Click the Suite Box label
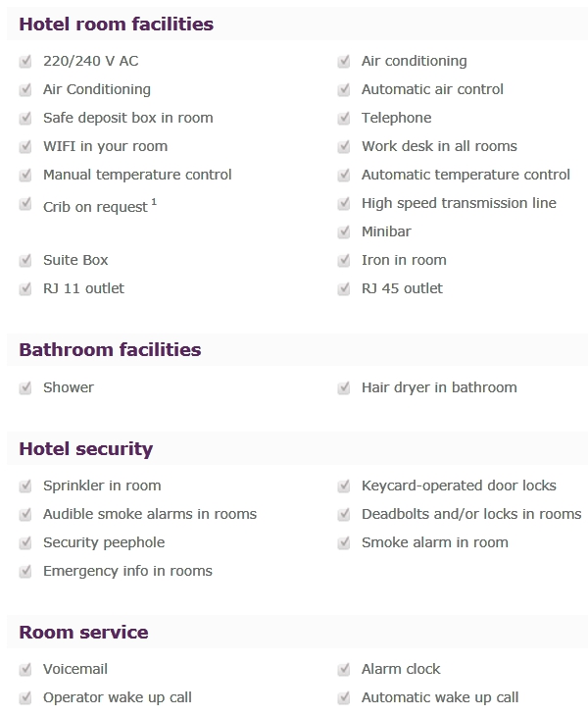The height and width of the screenshot is (716, 588). (75, 260)
